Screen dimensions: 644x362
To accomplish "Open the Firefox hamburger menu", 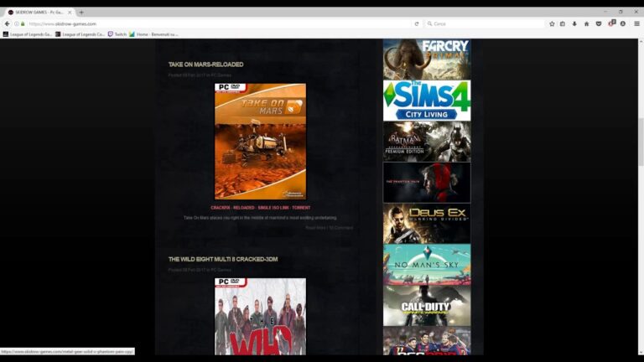I will click(636, 23).
